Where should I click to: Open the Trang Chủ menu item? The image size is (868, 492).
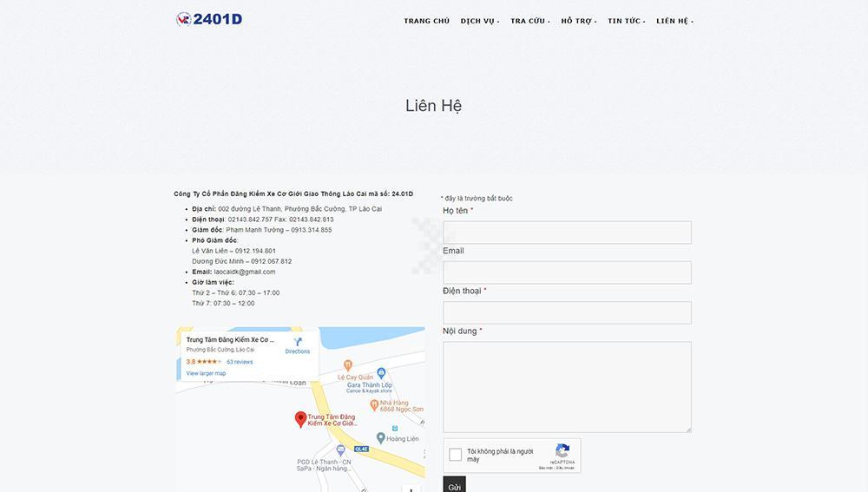coord(426,21)
